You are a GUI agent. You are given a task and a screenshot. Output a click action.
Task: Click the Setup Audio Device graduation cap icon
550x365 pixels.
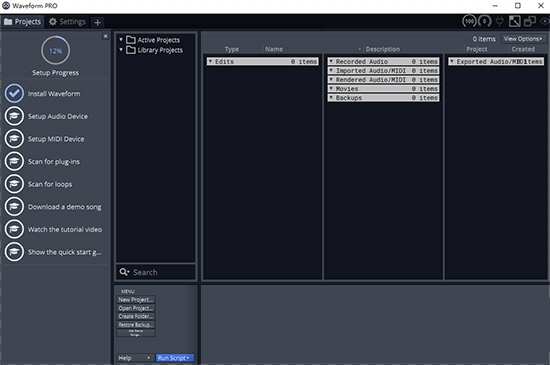[x=14, y=116]
